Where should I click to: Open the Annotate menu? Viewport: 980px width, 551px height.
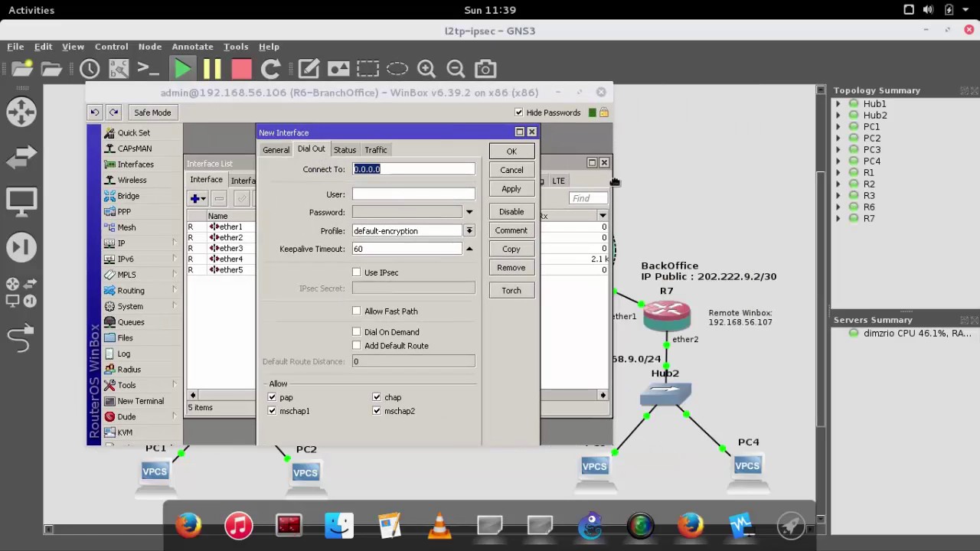tap(192, 47)
